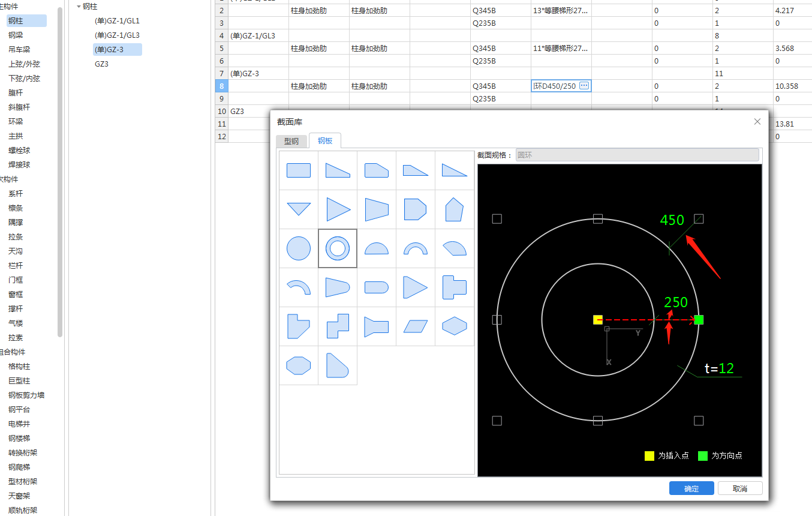Select the inverted triangle plate shape

(x=299, y=209)
